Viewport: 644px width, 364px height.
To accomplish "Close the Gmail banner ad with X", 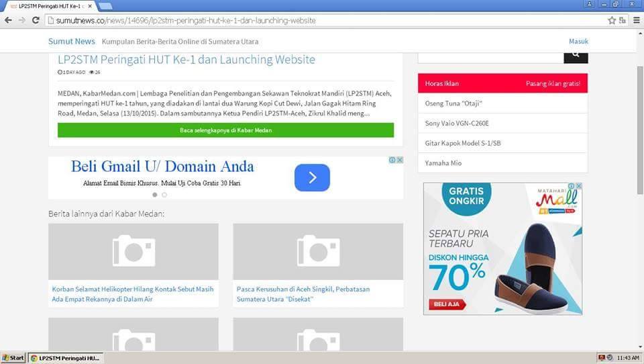I will 400,160.
